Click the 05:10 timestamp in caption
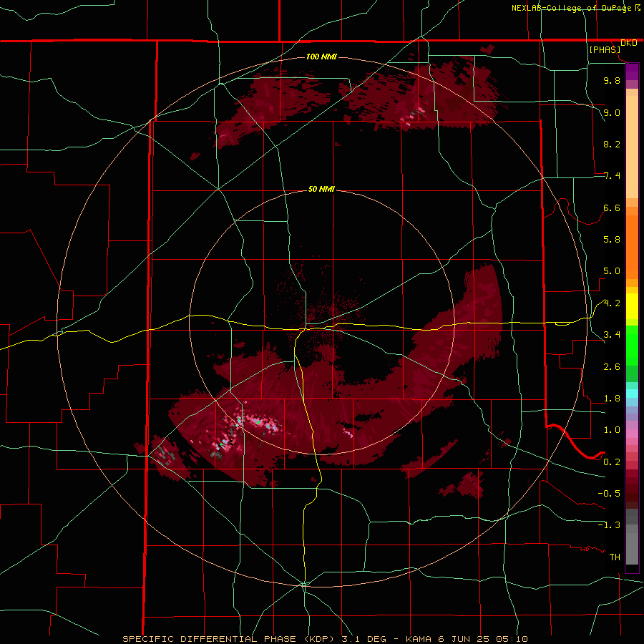This screenshot has height=644, width=644. (513, 639)
